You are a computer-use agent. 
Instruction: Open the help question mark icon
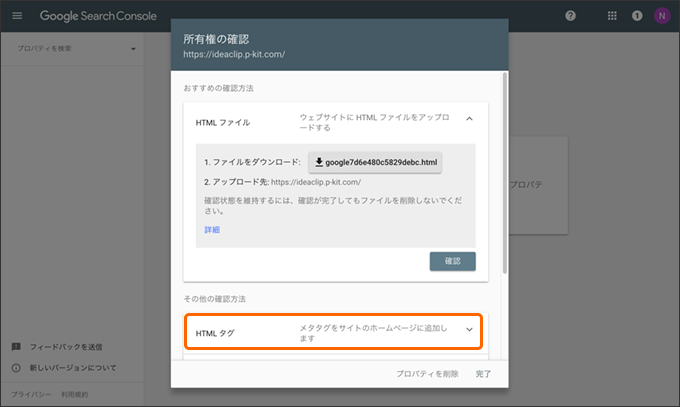click(570, 16)
